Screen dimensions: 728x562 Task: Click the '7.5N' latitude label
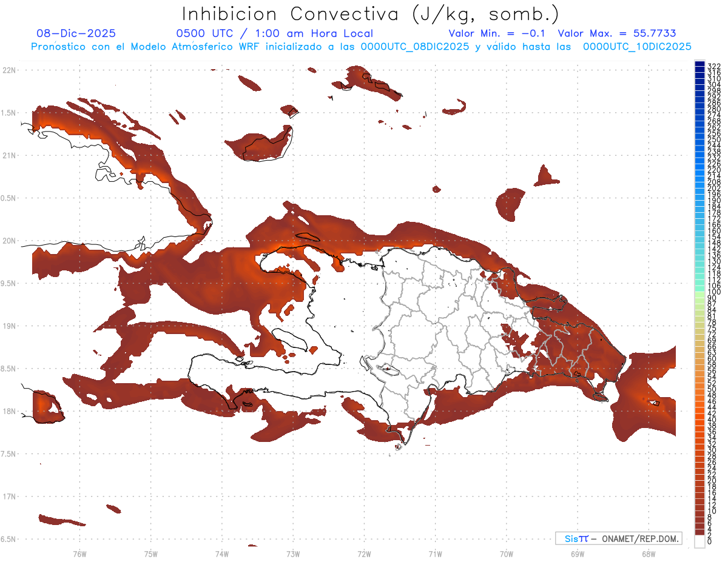coord(8,453)
